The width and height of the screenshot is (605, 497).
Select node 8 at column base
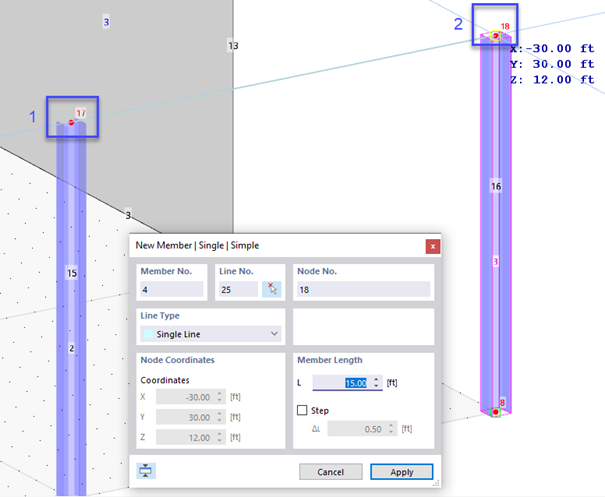(495, 412)
